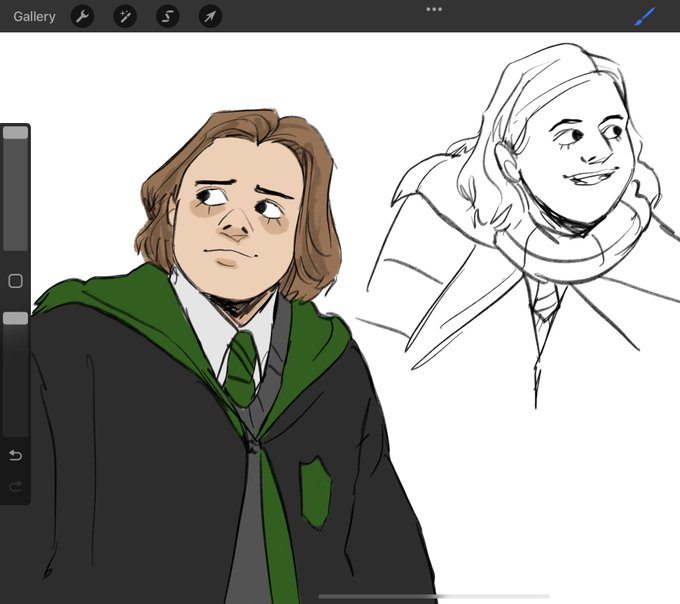680x604 pixels.
Task: Open the Actions wrench menu
Action: [x=82, y=16]
